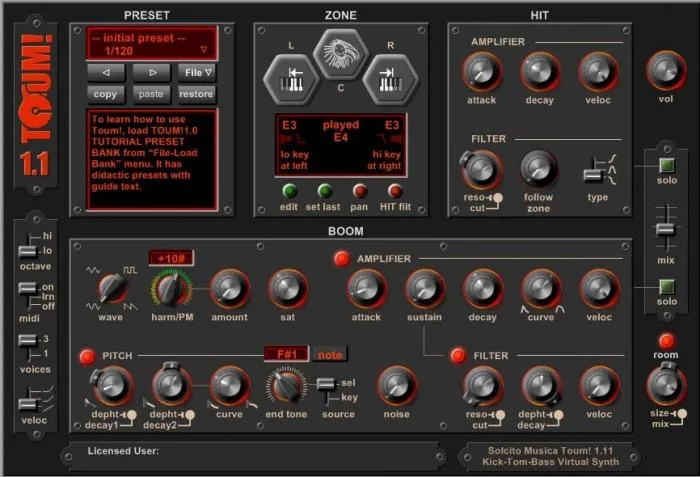Open the harm/PM +10# value selector

click(x=171, y=258)
